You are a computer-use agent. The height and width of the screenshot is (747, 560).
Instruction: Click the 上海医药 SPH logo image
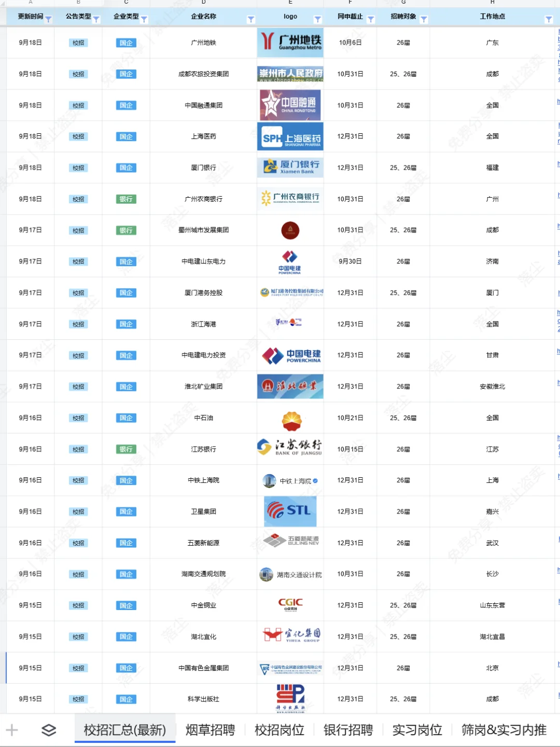tap(290, 136)
